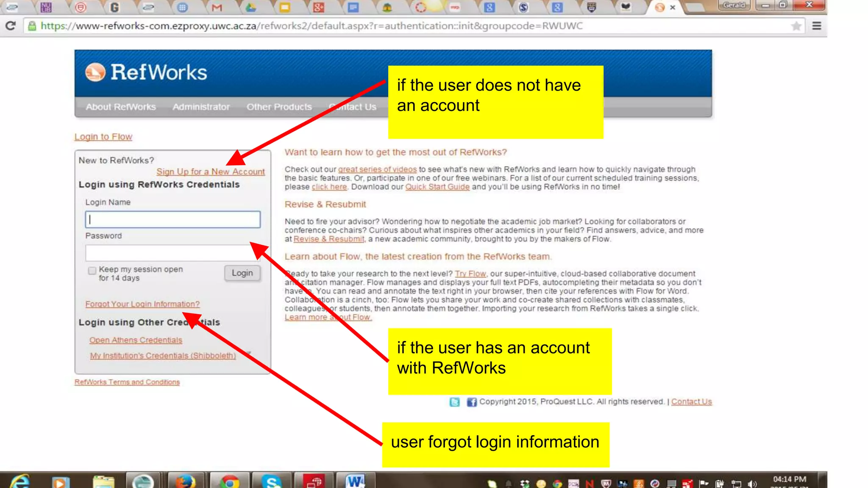Click the Twitter icon in footer
The image size is (868, 488).
point(455,402)
